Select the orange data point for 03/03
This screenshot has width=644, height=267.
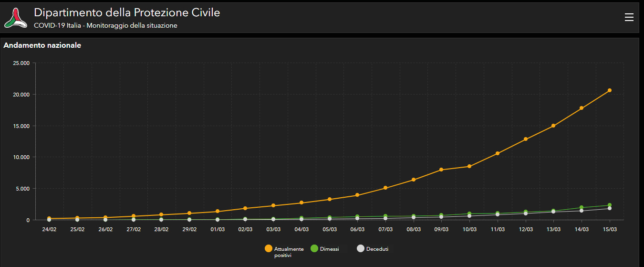pos(273,205)
